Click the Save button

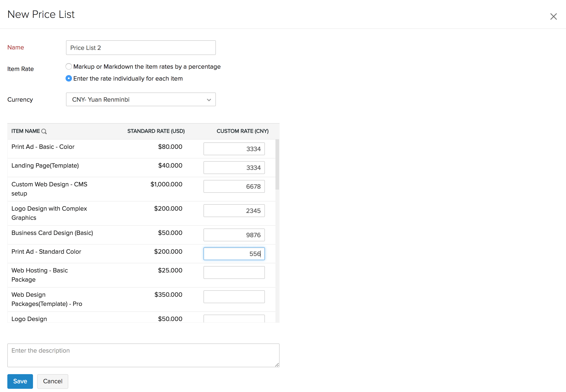tap(20, 381)
